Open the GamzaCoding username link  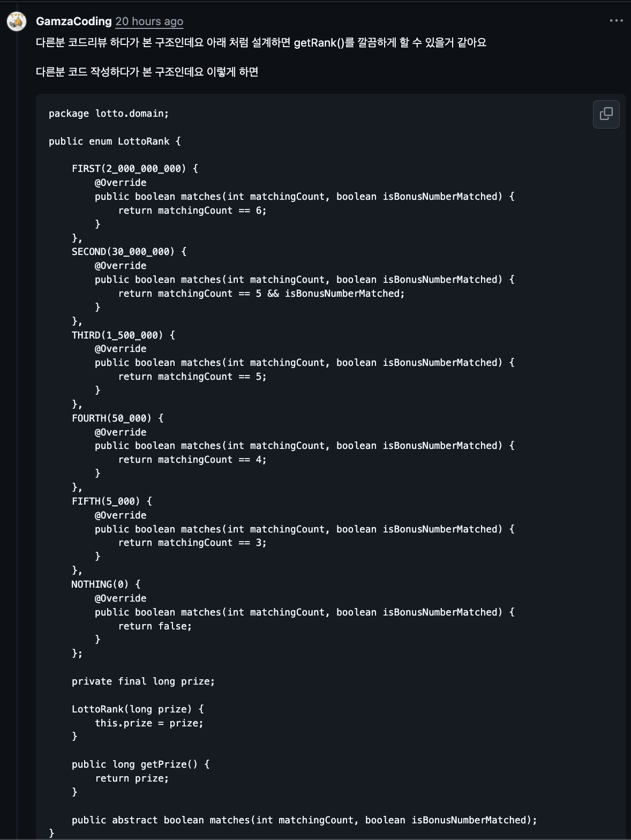pyautogui.click(x=73, y=21)
